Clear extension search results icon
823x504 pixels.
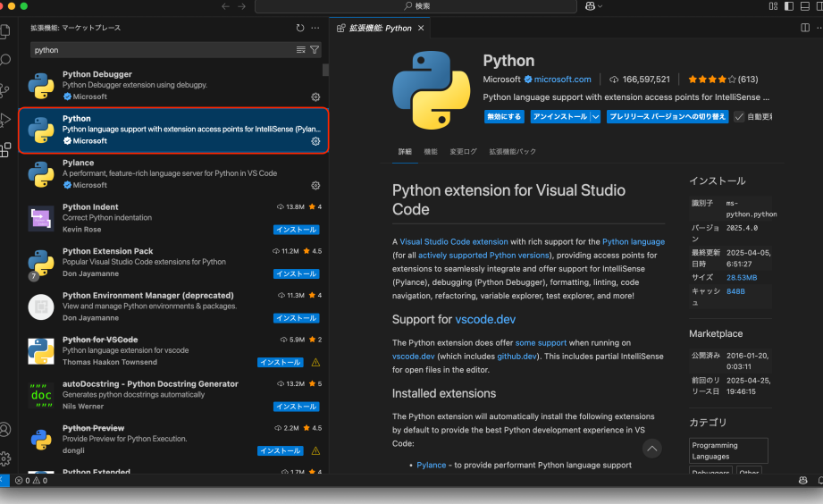301,50
